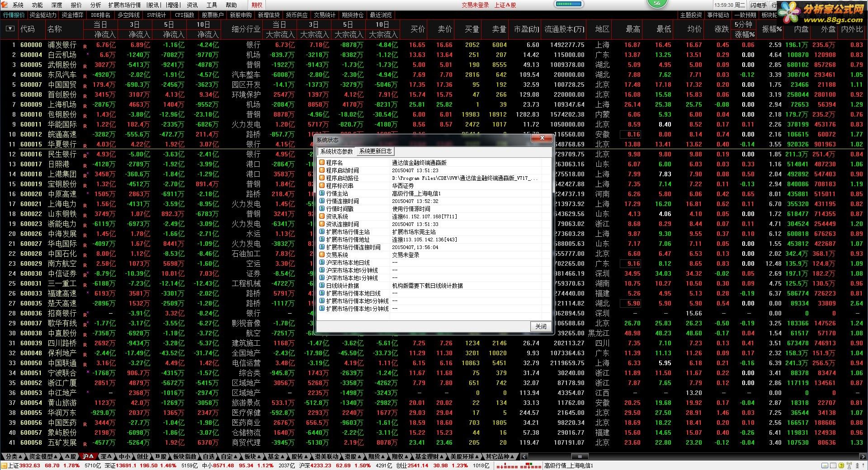Expand the 基金▲ bottom tab
The image size is (868, 470).
(275, 456)
